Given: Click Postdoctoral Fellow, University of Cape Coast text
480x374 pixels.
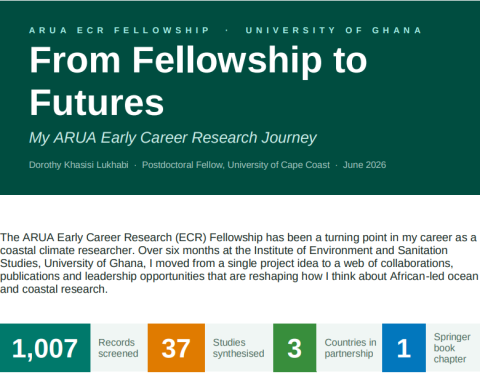Looking at the screenshot, I should click(x=236, y=165).
